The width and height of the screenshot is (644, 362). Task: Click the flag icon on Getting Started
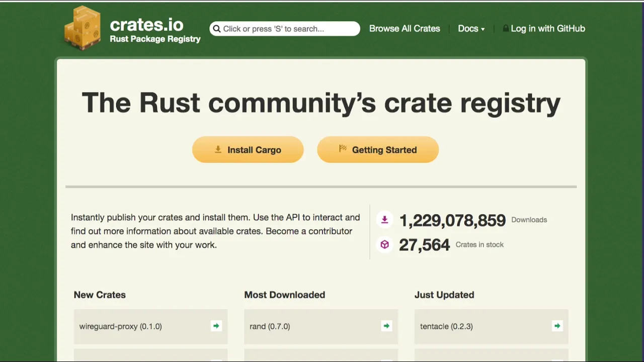click(x=343, y=148)
